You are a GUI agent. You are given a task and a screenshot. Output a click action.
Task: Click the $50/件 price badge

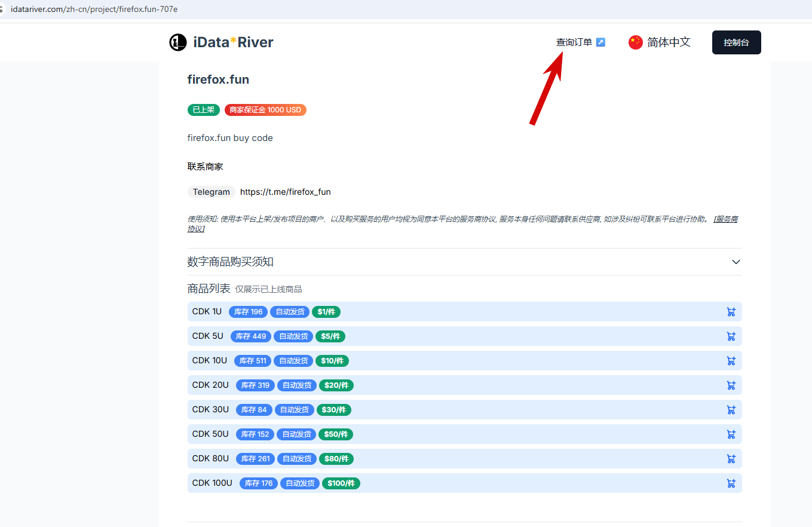pos(336,434)
